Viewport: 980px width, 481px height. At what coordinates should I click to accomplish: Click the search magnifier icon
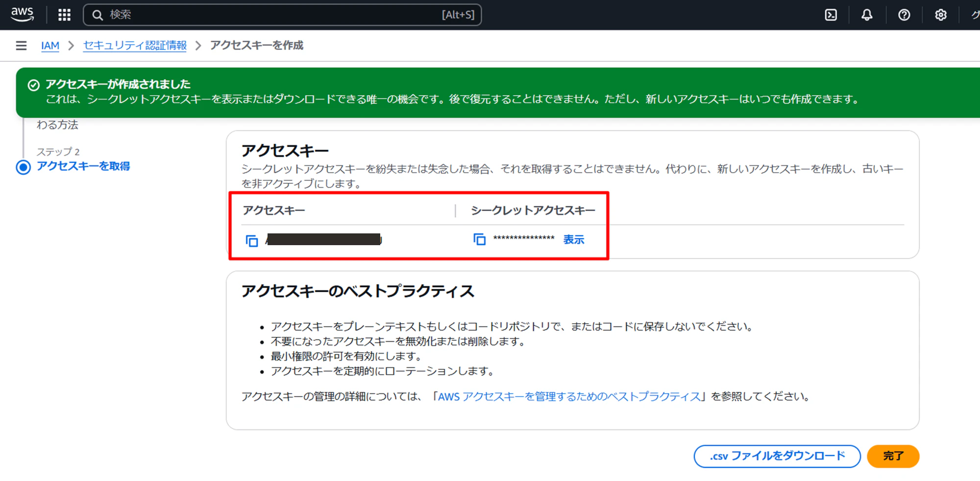[98, 15]
